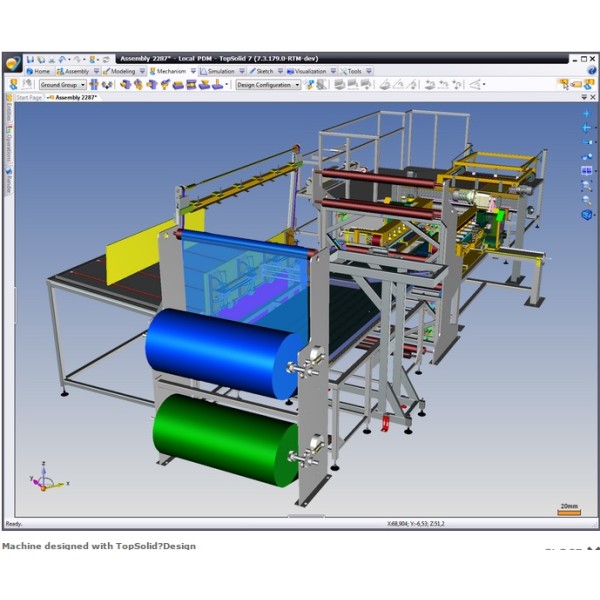Click the camera view icon in viewport toolbar

587,142
